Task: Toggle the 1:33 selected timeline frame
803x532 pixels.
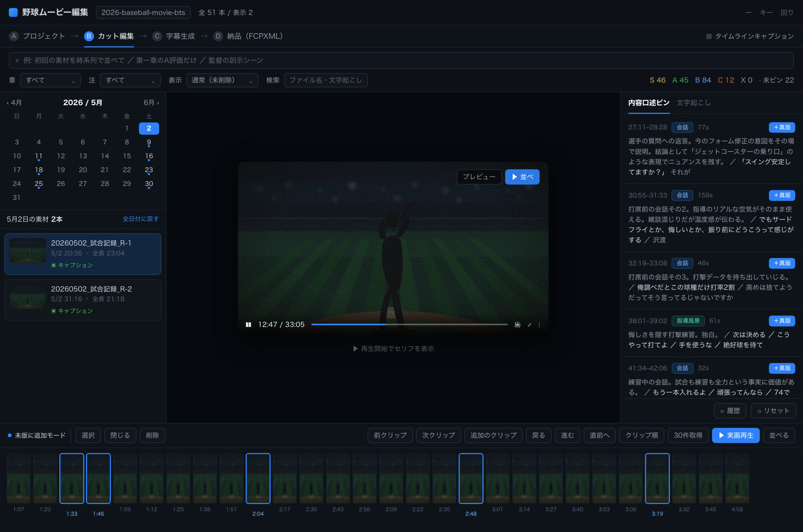Action: [72, 478]
